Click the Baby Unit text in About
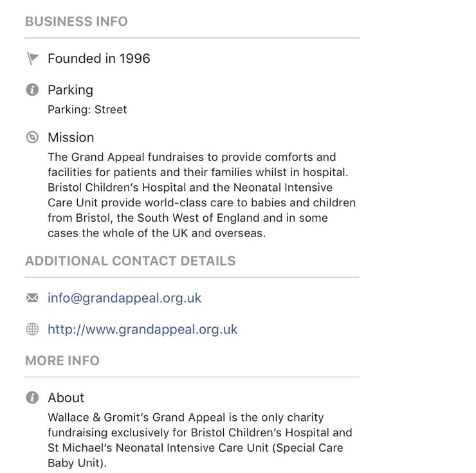Image resolution: width=476 pixels, height=473 pixels. 77,463
